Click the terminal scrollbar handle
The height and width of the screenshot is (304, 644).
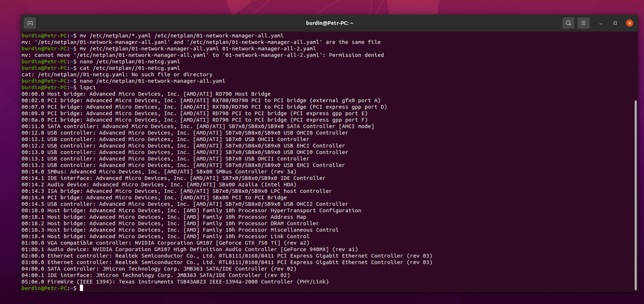click(x=635, y=195)
